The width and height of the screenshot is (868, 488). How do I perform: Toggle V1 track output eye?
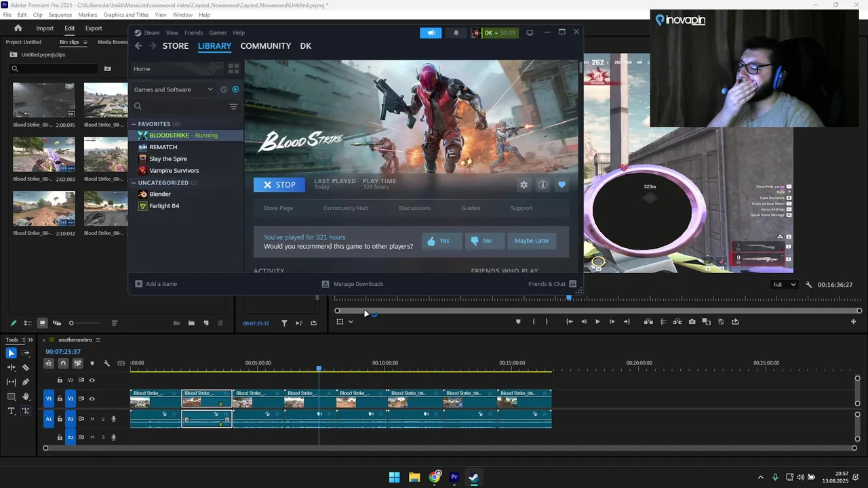click(92, 399)
